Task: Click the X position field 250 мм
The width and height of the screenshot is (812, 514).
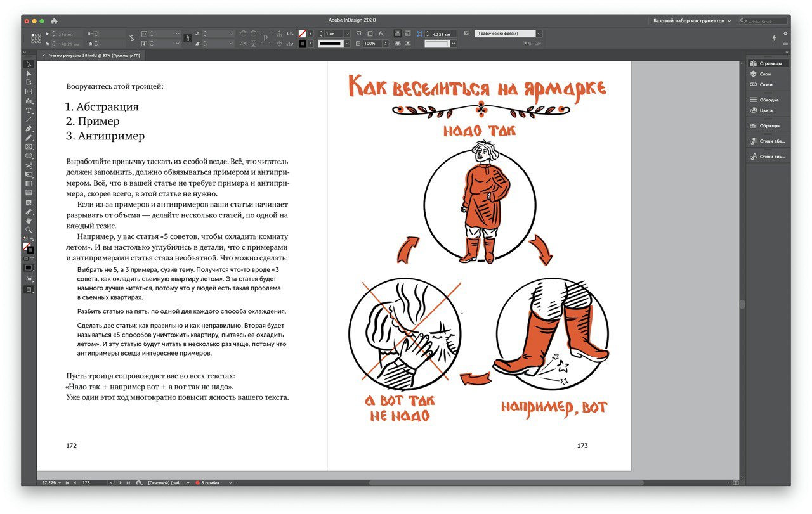Action: 69,34
